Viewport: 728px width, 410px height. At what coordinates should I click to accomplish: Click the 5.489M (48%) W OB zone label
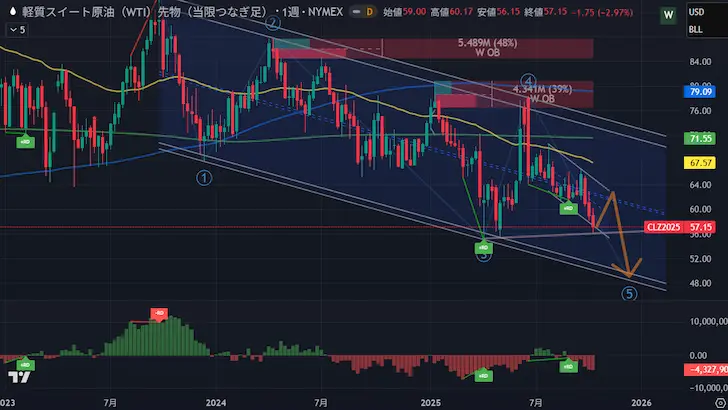click(486, 48)
